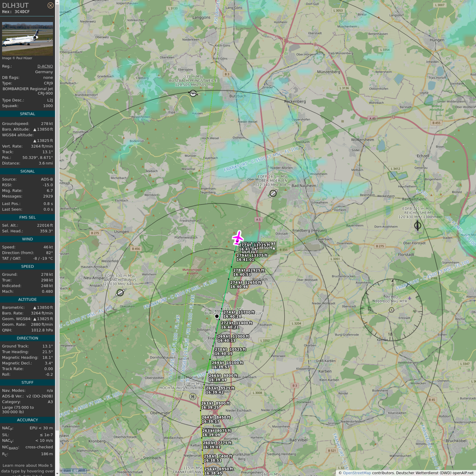Viewport: 476px width, 476px height.
Task: Select the magenta DLH3UT aircraft icon
Action: tap(238, 238)
